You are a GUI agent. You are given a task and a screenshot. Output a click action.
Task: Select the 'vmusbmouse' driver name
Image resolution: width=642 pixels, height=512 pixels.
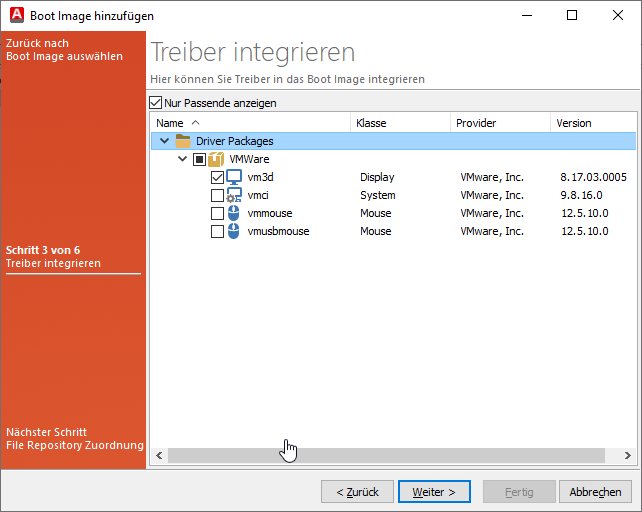(x=278, y=231)
